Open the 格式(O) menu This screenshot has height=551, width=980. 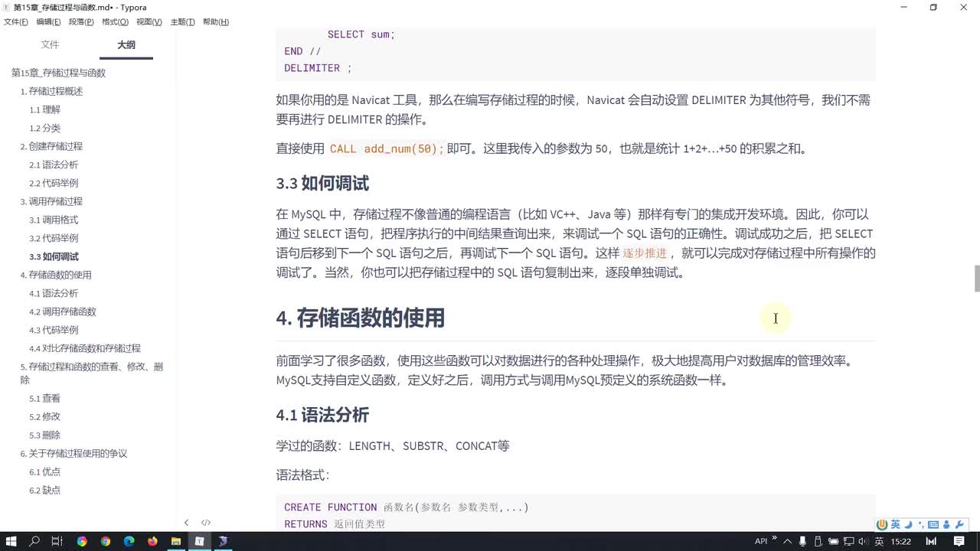point(115,21)
